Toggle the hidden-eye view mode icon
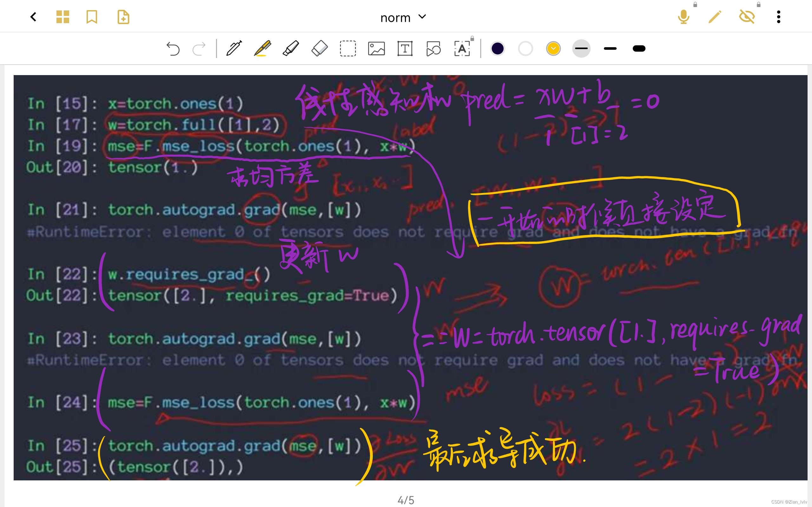This screenshot has width=812, height=507. pos(747,17)
